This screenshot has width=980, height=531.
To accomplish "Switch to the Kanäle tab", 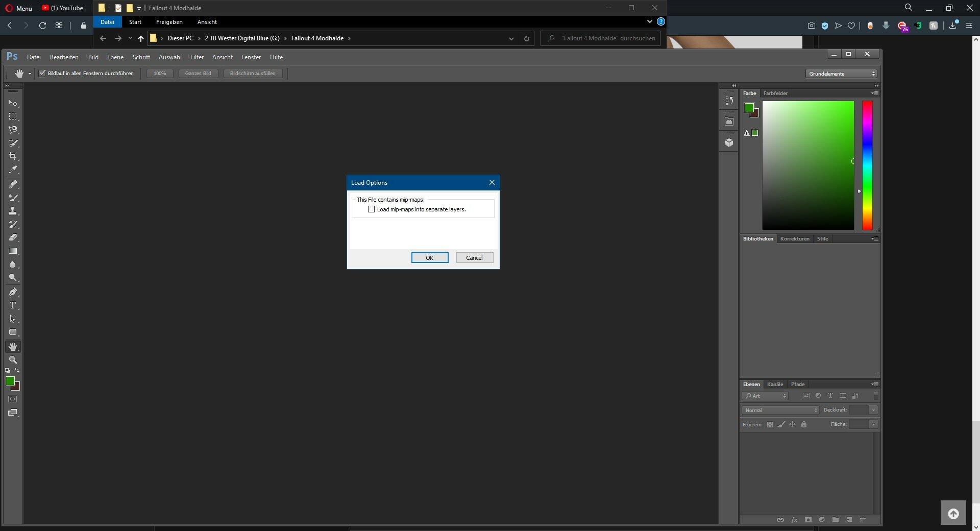I will coord(775,384).
